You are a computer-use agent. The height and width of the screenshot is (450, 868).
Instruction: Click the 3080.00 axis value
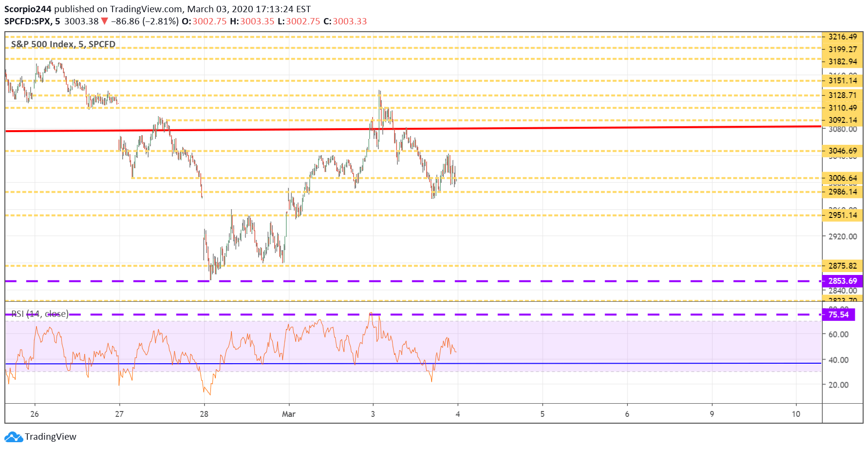(x=843, y=129)
